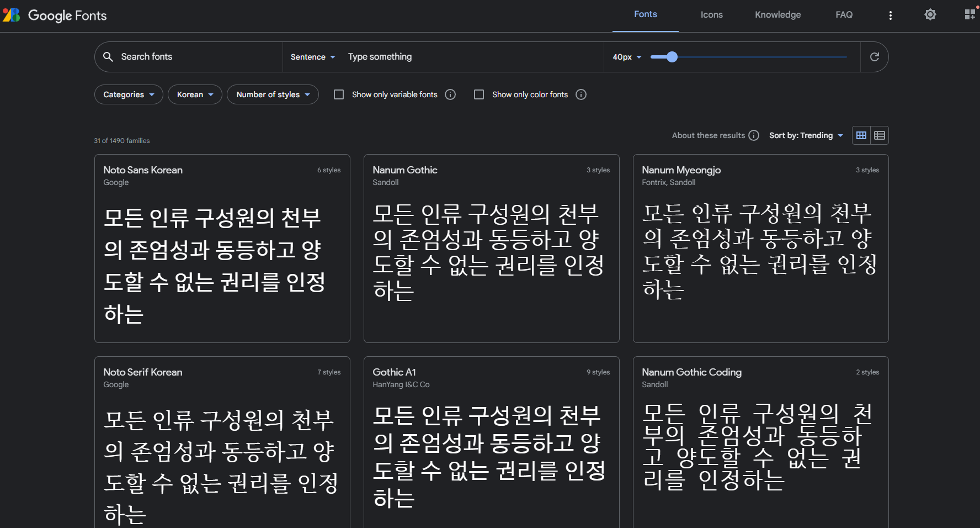Toggle the theme brightness icon

930,15
